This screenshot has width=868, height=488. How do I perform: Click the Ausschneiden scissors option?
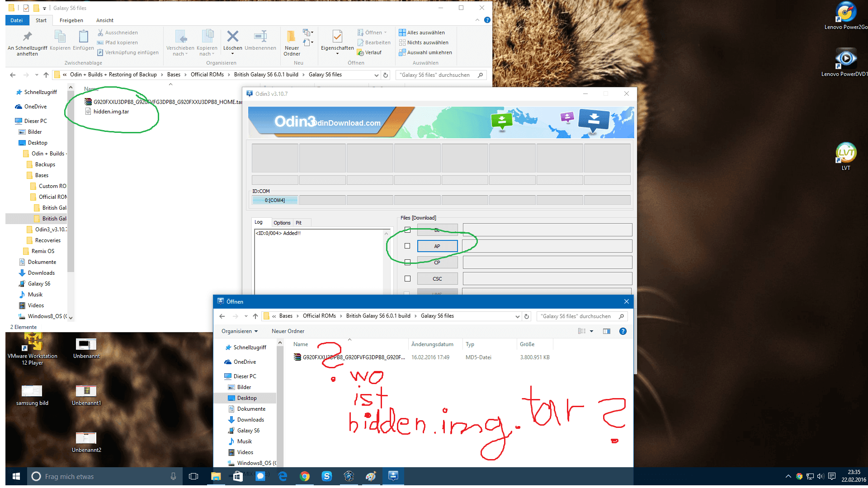point(118,33)
